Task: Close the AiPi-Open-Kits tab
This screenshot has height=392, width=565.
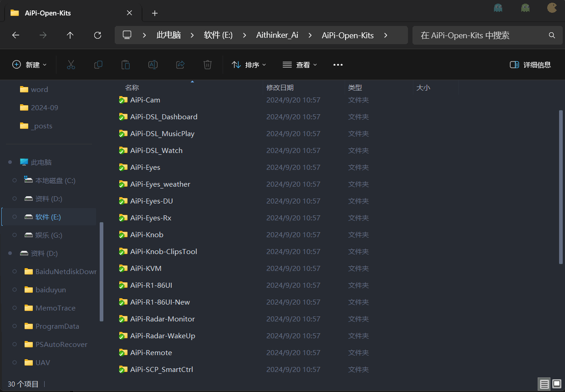Action: [x=129, y=13]
